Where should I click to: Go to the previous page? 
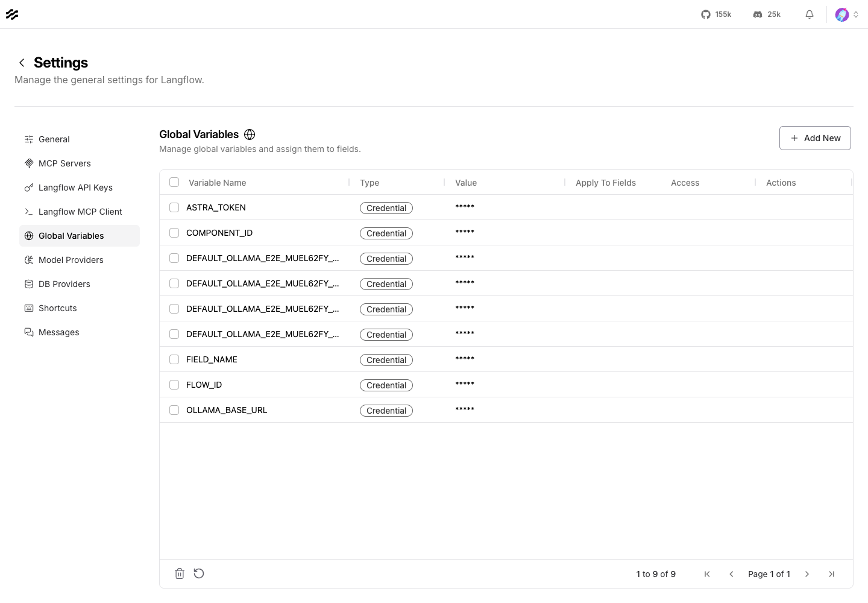(x=731, y=574)
